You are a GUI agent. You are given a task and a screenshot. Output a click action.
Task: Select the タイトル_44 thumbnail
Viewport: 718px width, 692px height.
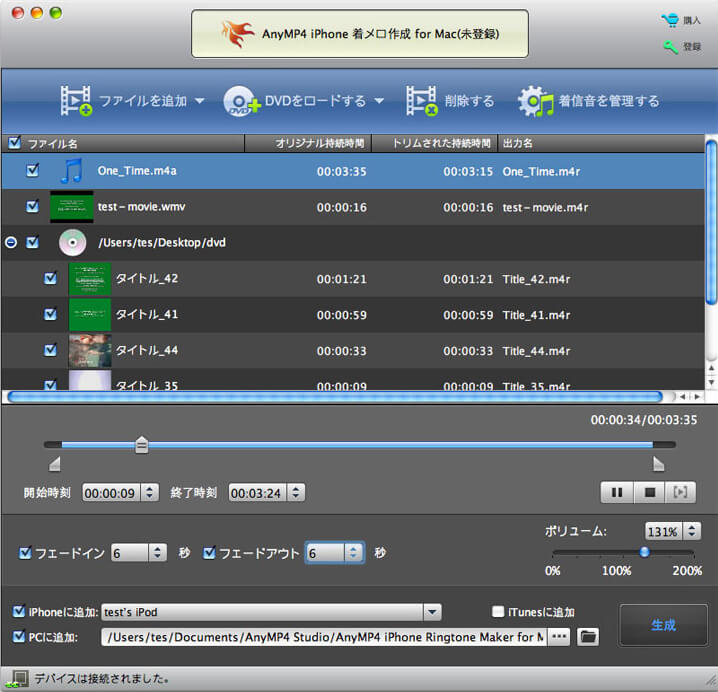(x=90, y=351)
